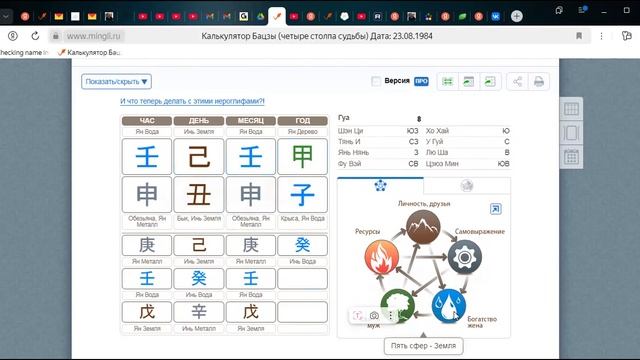Reload the page with the refresh button
Image resolution: width=640 pixels, height=360 pixels.
coord(35,36)
